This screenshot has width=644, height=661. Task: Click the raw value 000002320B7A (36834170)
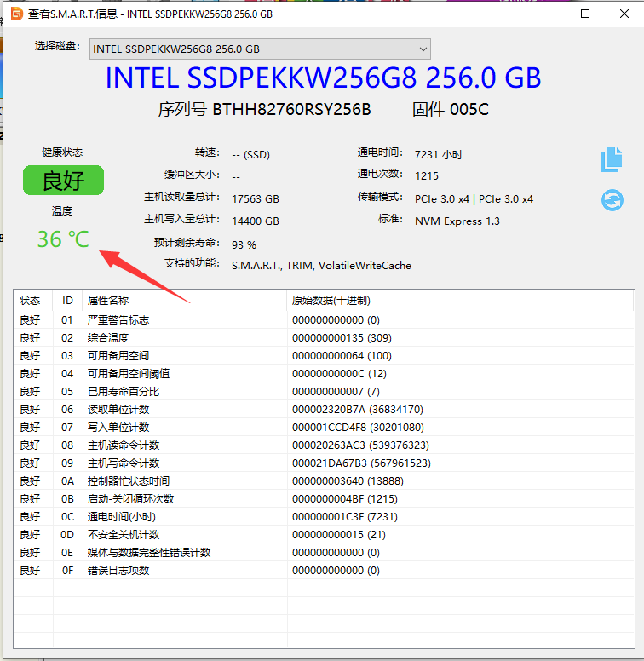pyautogui.click(x=358, y=410)
